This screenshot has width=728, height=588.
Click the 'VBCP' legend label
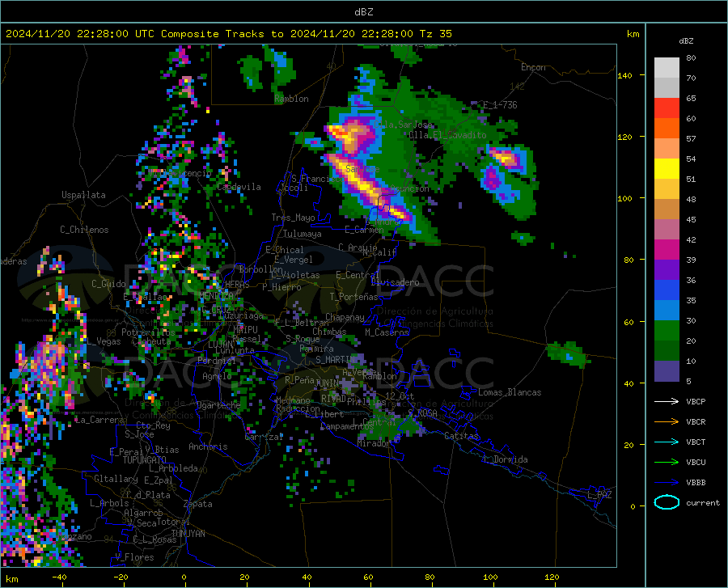pos(696,401)
